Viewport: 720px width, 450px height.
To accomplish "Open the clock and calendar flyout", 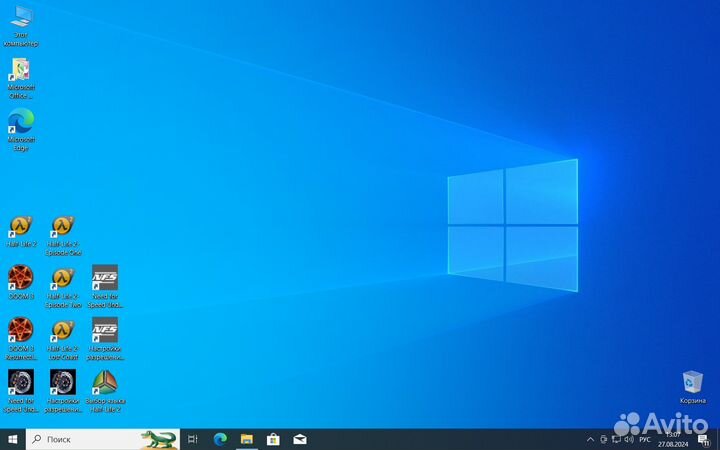I will click(x=673, y=439).
